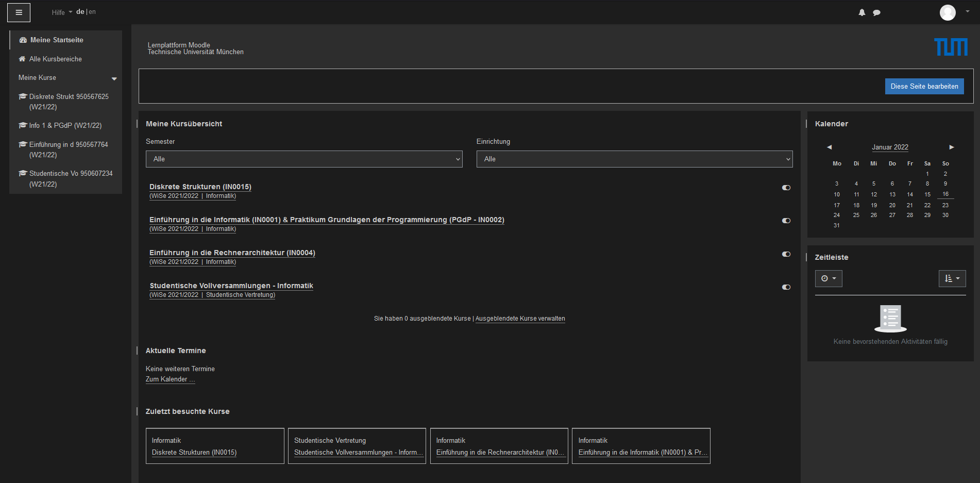980x483 pixels.
Task: Go to next month in calendar
Action: point(952,147)
